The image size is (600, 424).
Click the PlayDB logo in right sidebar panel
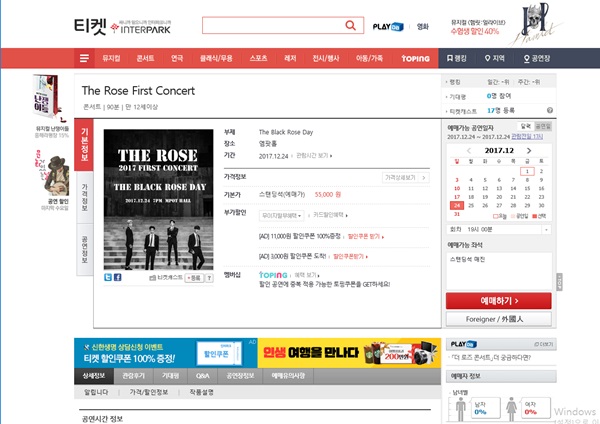click(x=463, y=344)
